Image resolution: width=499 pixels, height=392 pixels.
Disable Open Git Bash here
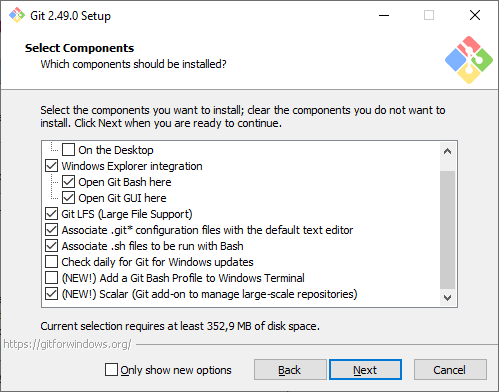(x=68, y=182)
